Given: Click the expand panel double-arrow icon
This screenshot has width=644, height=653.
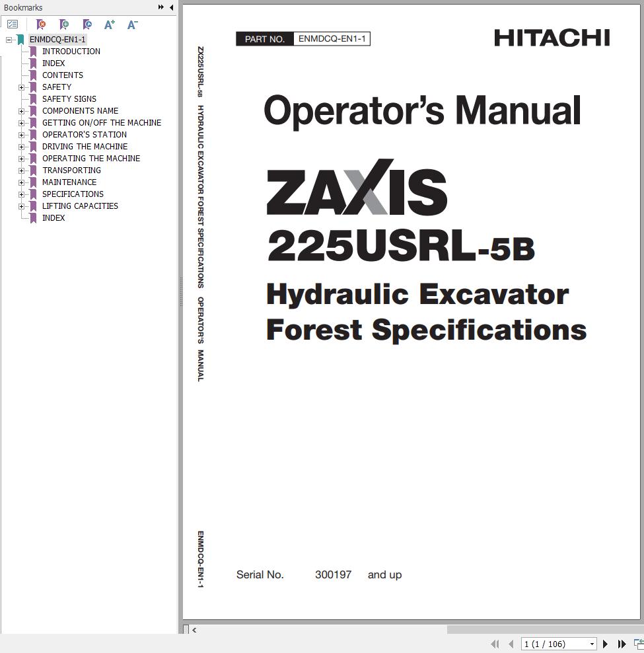Looking at the screenshot, I should pos(161,7).
